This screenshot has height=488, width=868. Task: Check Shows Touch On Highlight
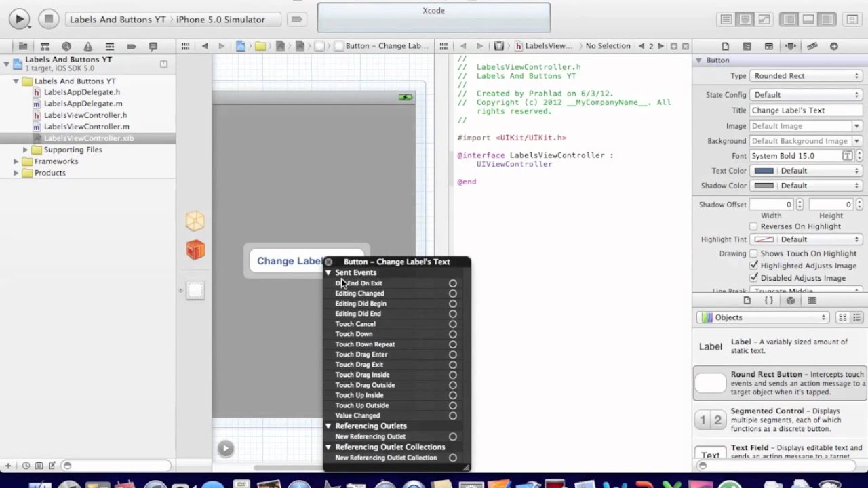753,253
